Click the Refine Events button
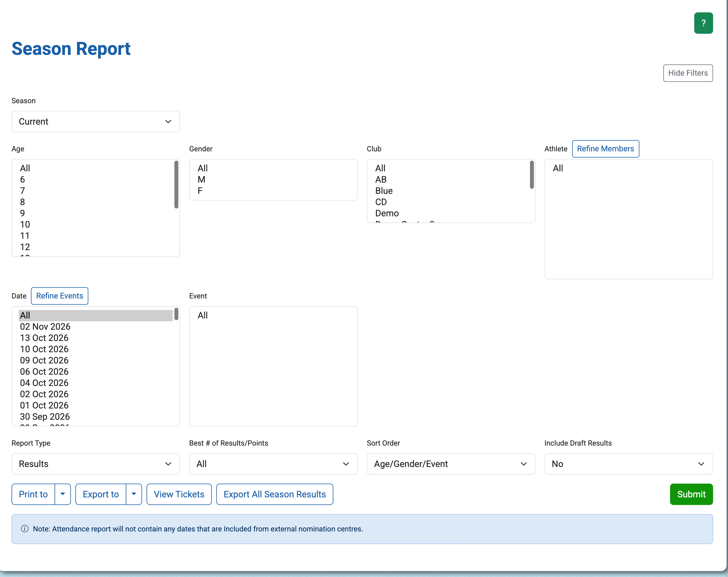The height and width of the screenshot is (577, 728). (x=59, y=296)
